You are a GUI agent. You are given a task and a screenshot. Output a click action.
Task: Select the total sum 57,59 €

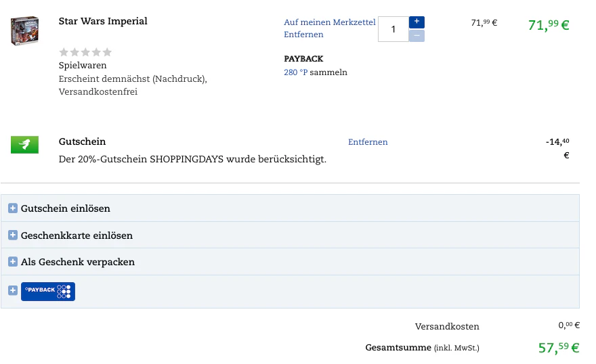pyautogui.click(x=559, y=348)
